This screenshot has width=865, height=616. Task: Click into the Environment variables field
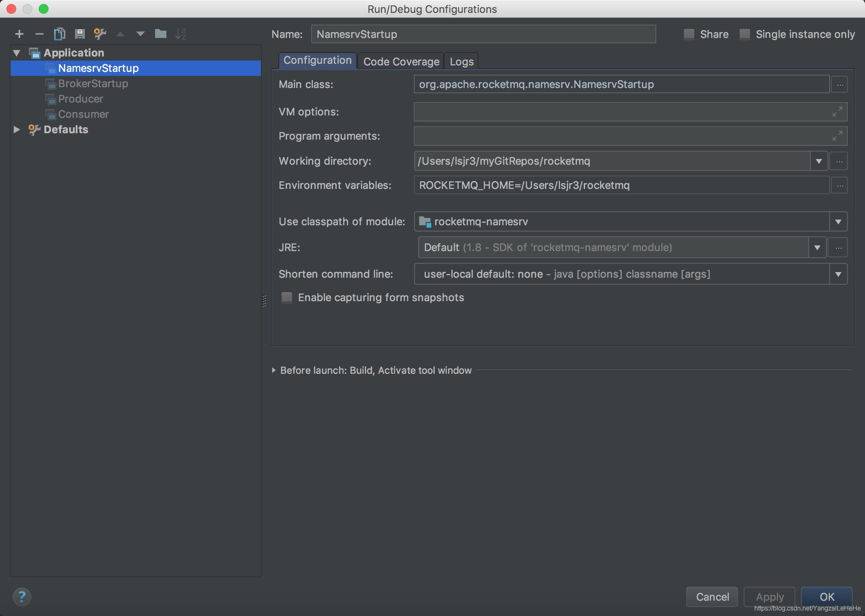pos(622,185)
